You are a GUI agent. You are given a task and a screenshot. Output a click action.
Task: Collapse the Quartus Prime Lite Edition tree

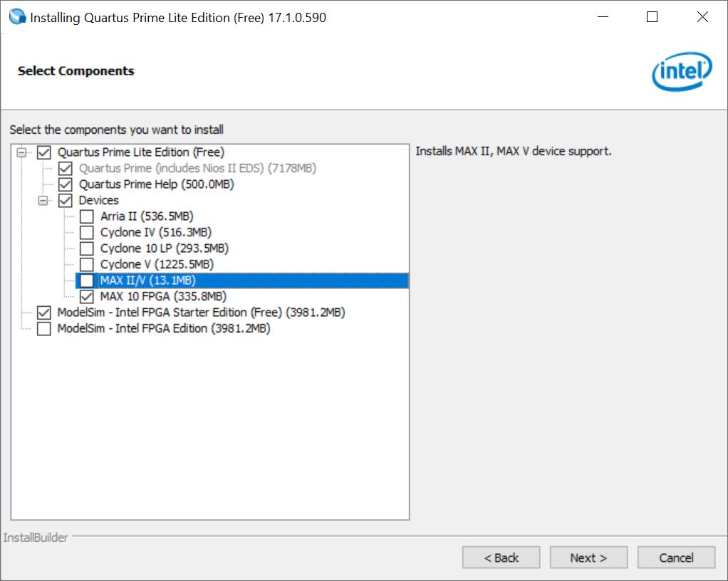click(23, 152)
